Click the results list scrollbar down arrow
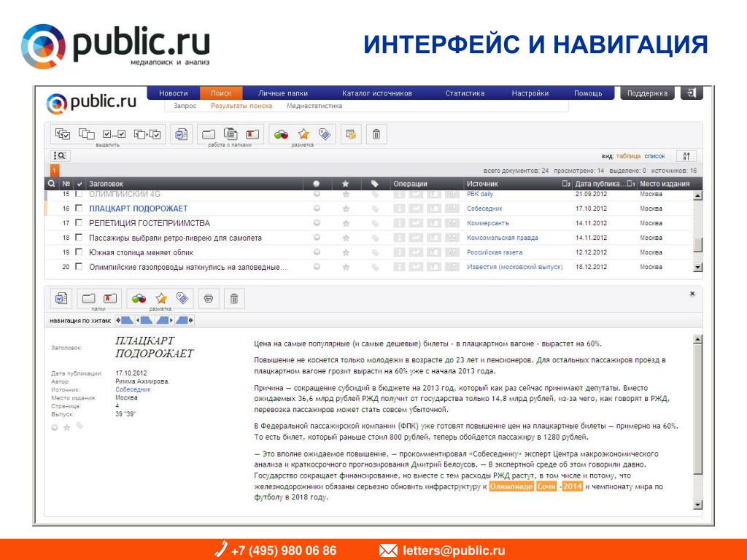Viewport: 747px width, 560px height. pyautogui.click(x=698, y=267)
